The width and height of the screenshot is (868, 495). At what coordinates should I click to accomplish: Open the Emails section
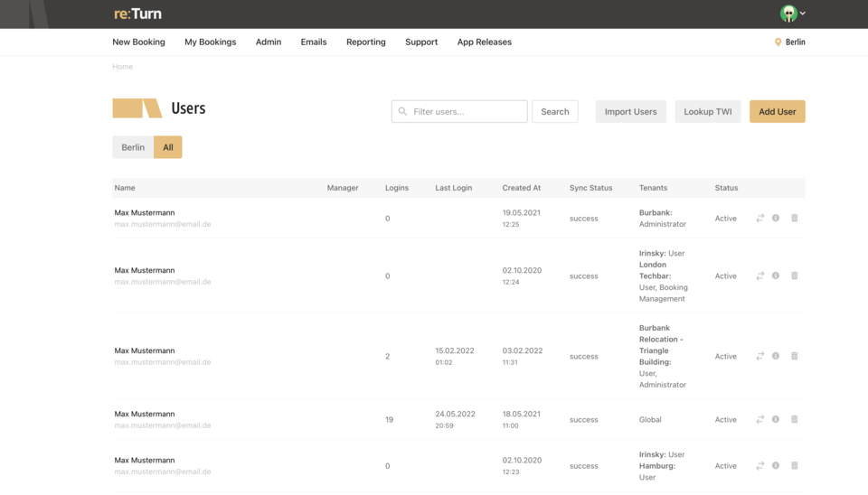(314, 42)
